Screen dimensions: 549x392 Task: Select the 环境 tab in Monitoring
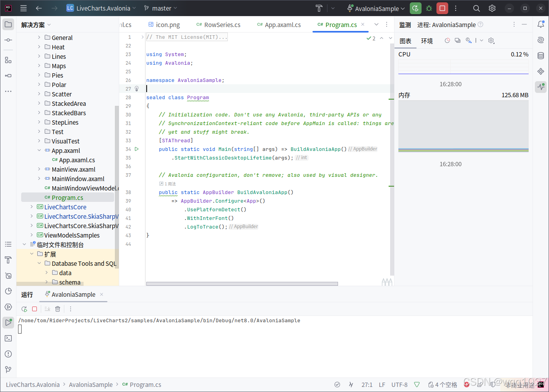point(427,41)
